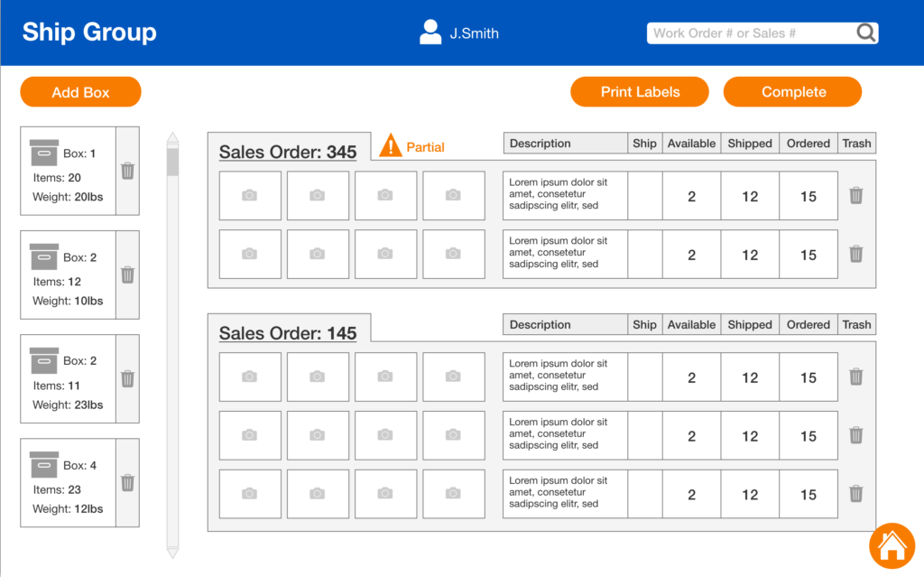
Task: Trash last item row in Sales Order 145
Action: coord(855,494)
